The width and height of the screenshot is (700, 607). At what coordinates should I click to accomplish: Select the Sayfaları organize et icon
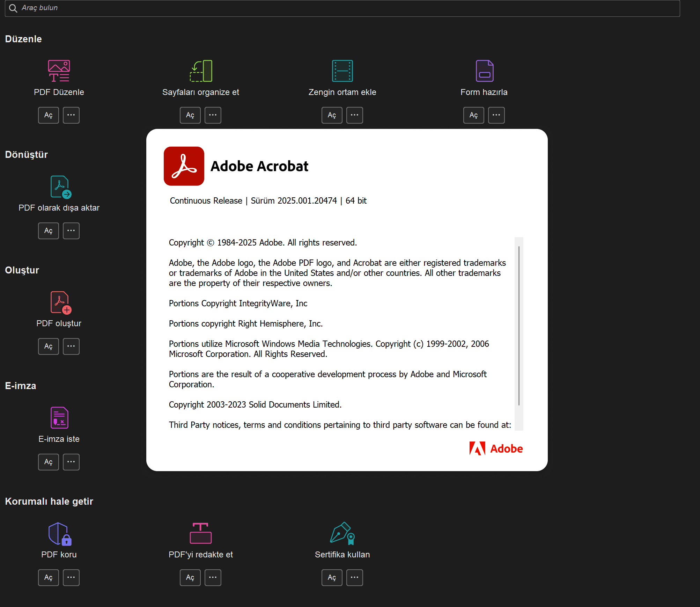click(x=201, y=71)
